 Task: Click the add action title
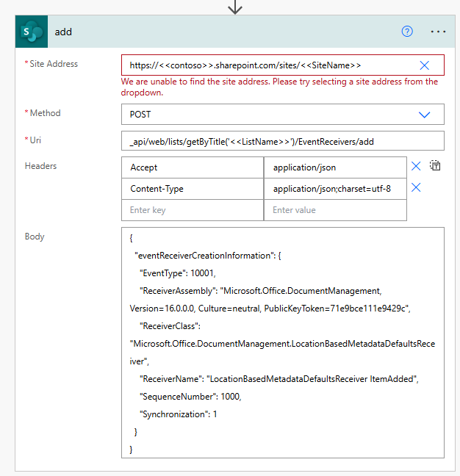point(63,32)
